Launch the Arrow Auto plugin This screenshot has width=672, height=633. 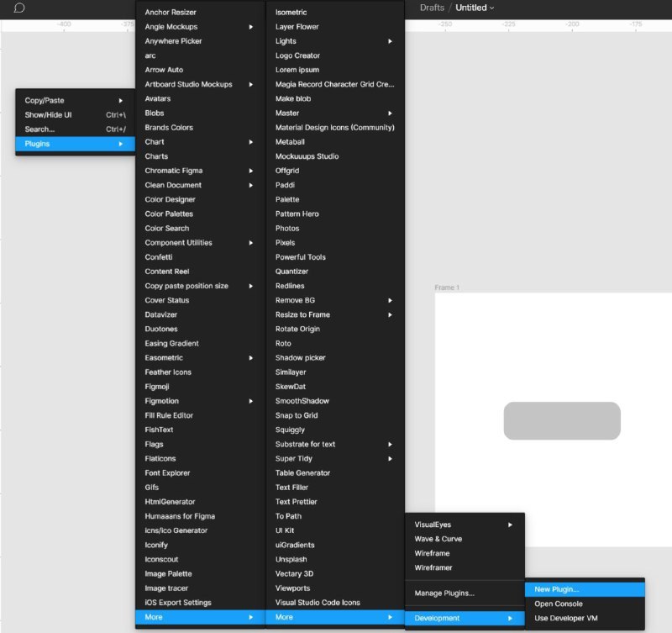click(x=200, y=70)
